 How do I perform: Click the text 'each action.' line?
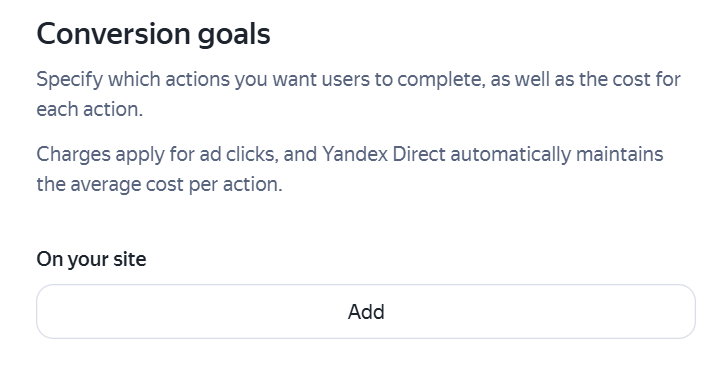pyautogui.click(x=90, y=110)
